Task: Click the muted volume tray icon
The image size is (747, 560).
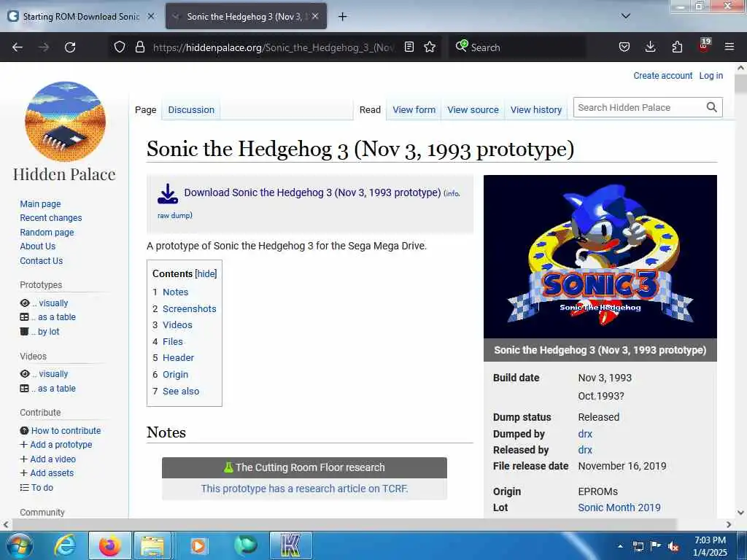Action: [673, 547]
